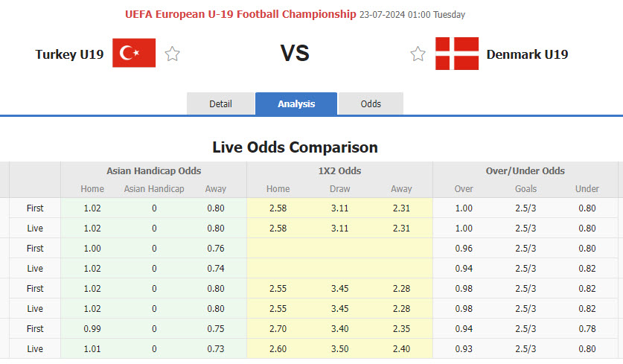Click away odds 2.35 in 1X2 column
Screen dimensions: 623x364
401,328
